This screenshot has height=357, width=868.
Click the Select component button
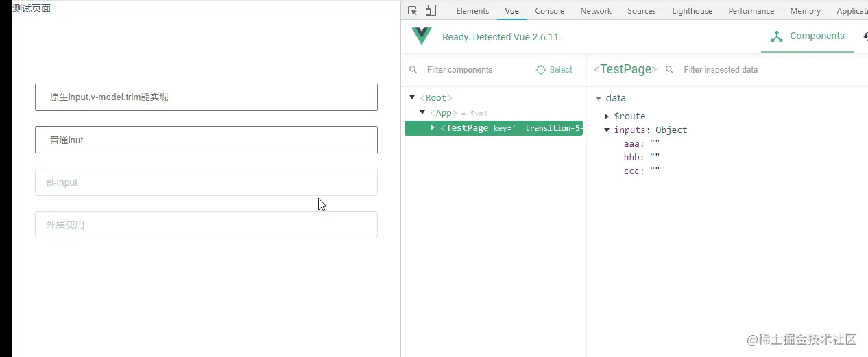pos(554,70)
